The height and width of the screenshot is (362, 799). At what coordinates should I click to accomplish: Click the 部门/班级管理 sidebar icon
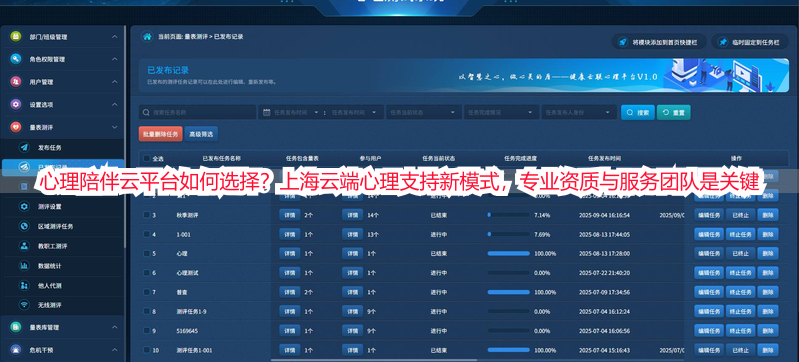point(16,37)
